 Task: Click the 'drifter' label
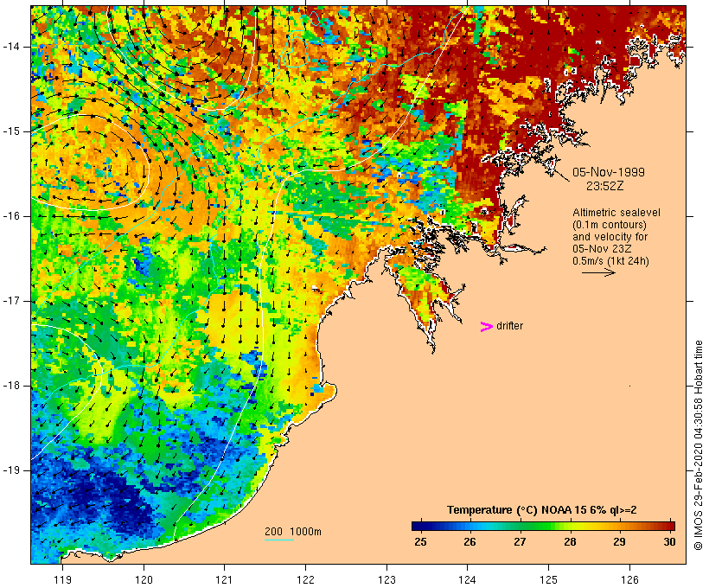coord(509,326)
